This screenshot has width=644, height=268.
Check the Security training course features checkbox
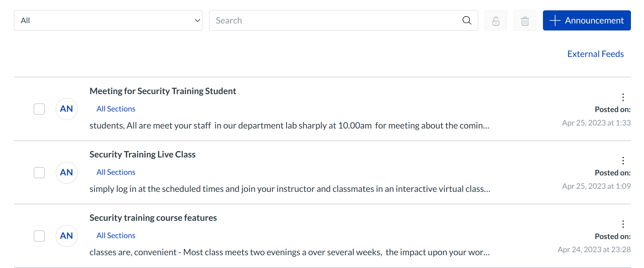[x=39, y=236]
